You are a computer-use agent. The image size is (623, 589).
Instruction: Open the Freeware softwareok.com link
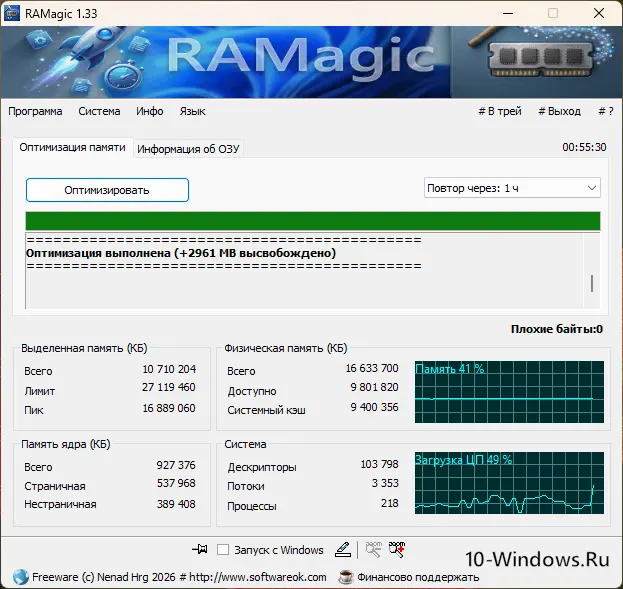179,577
